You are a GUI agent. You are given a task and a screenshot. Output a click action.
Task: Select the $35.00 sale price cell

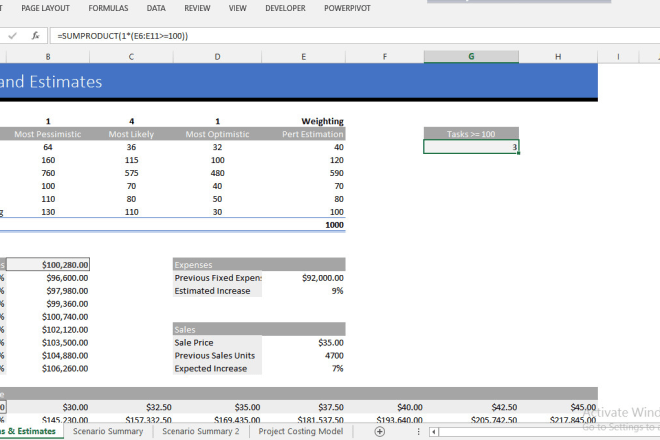303,343
